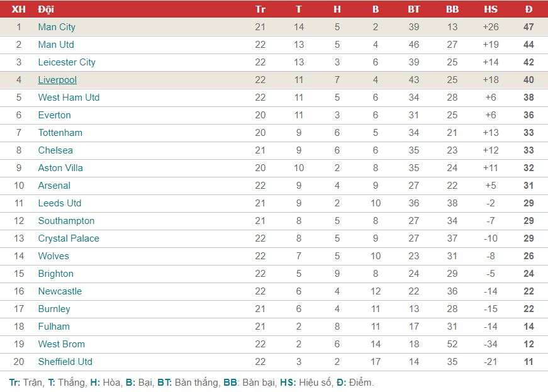Image resolution: width=548 pixels, height=392 pixels.
Task: Select the Aston Villa link
Action: click(x=60, y=168)
